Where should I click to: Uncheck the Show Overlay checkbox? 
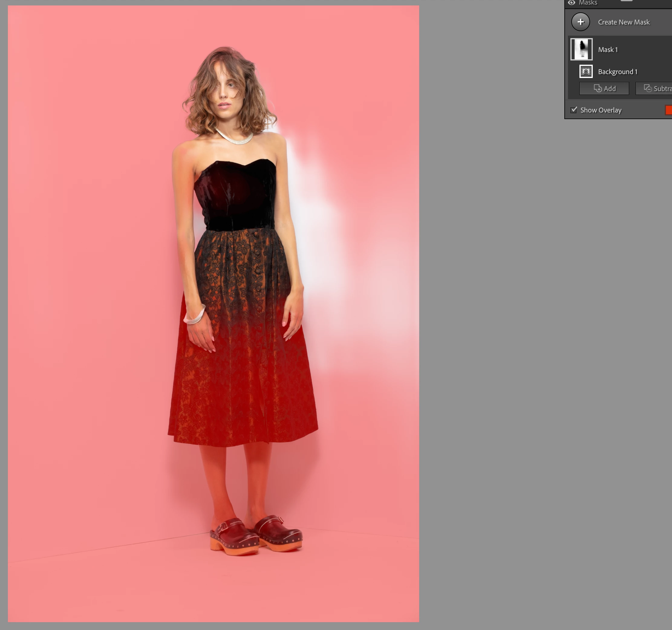(574, 110)
